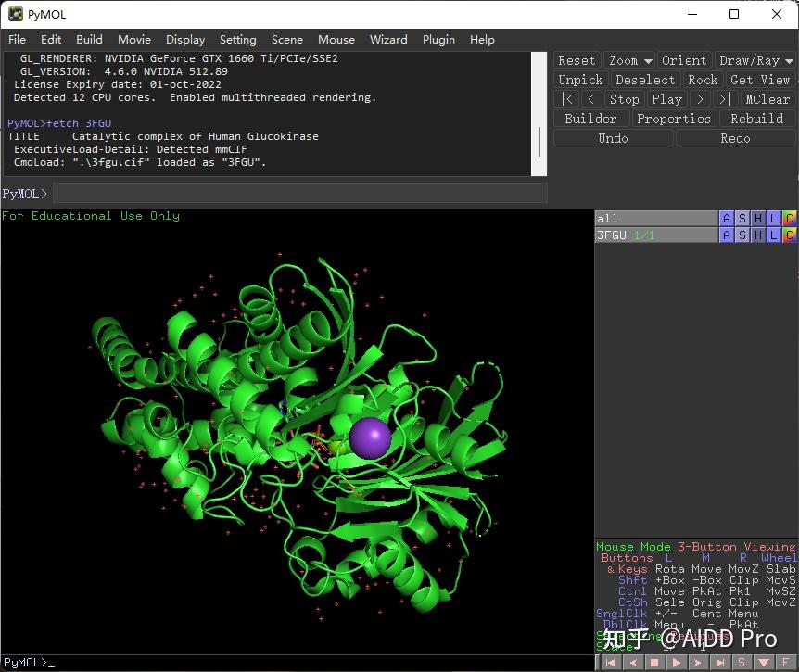Click the Orient button
The height and width of the screenshot is (672, 799).
(684, 60)
